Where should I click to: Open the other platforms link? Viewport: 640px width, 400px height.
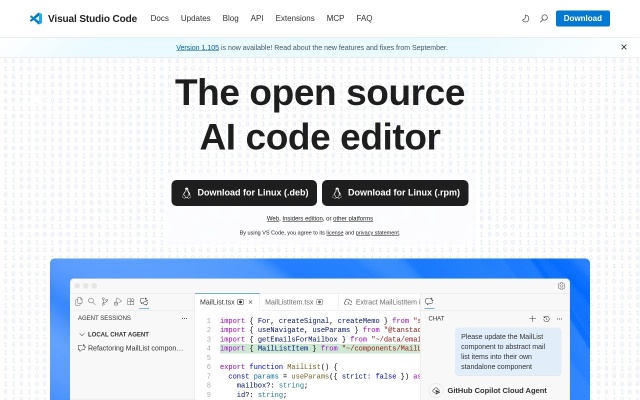(x=353, y=218)
